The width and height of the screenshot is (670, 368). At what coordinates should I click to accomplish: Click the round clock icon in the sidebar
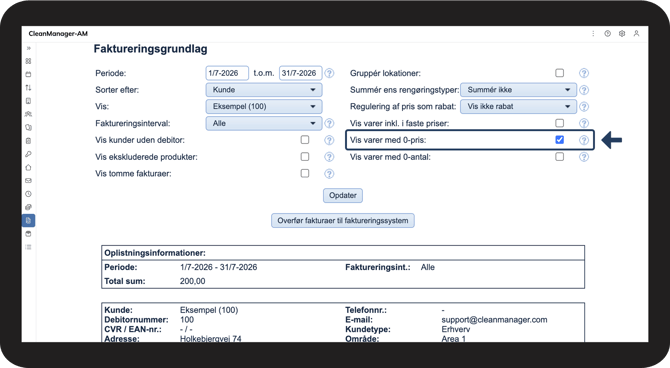(28, 194)
